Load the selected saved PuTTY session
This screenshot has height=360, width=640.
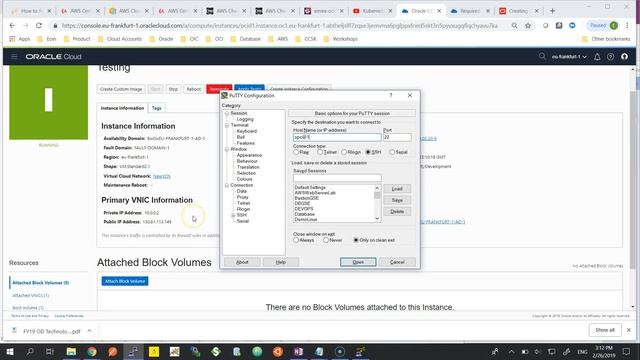(397, 189)
